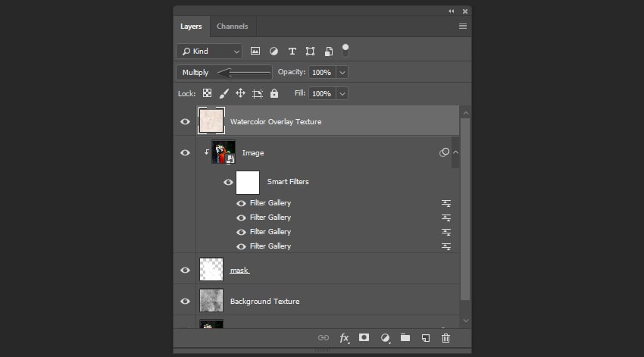
Task: Click the scrollbar down arrow
Action: [465, 321]
